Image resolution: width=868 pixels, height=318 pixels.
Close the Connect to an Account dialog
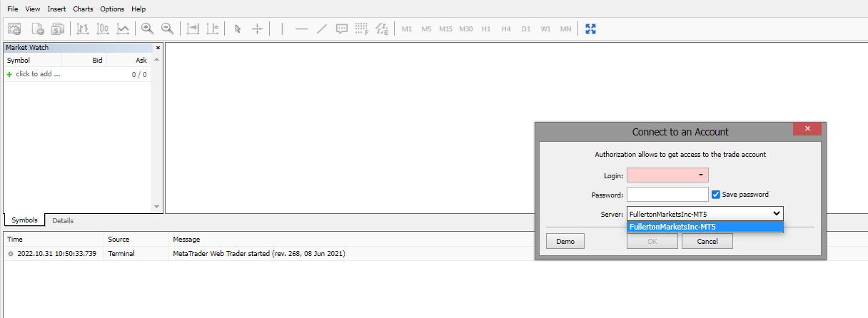click(x=807, y=128)
